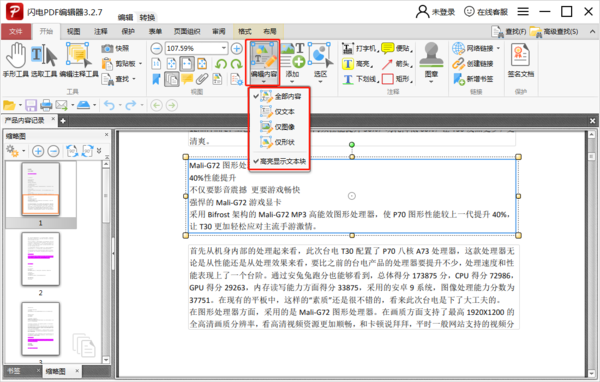This screenshot has height=382, width=600.
Task: Show the bookmarks pane via blue bookmark icon
Action: tap(156, 79)
